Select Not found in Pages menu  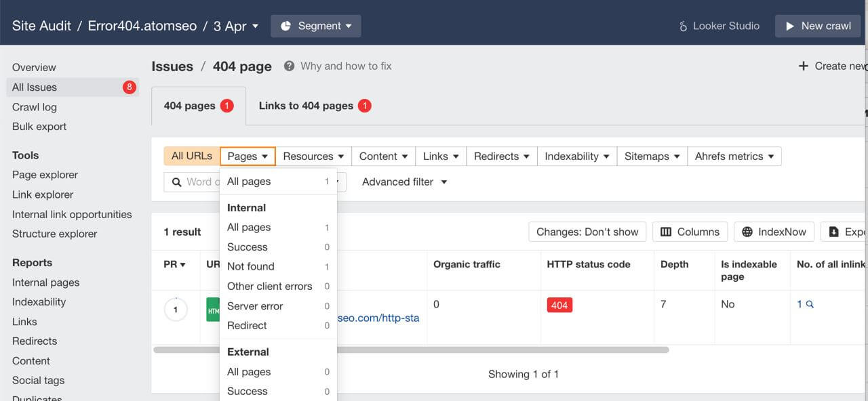[x=251, y=266]
